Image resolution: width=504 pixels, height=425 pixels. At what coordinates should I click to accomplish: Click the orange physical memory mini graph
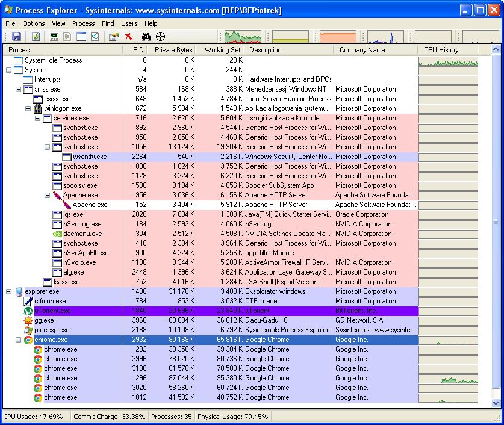[338, 37]
